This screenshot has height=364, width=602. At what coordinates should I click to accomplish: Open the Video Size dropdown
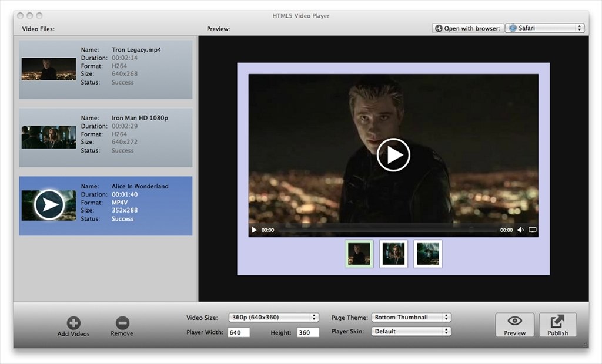[x=272, y=316]
